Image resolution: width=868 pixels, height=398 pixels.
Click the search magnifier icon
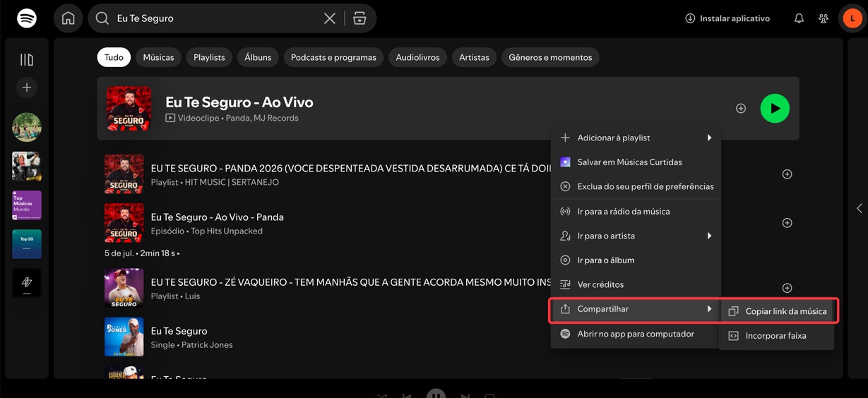coord(102,18)
